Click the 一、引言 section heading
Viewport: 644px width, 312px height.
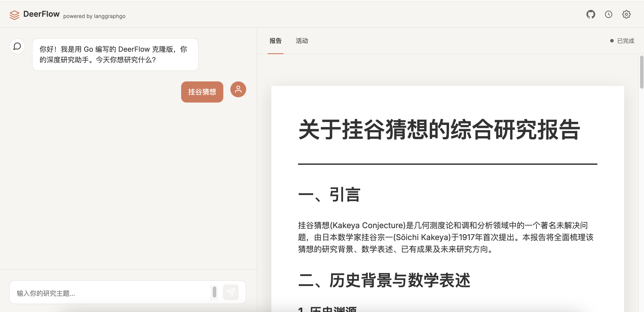tap(329, 195)
